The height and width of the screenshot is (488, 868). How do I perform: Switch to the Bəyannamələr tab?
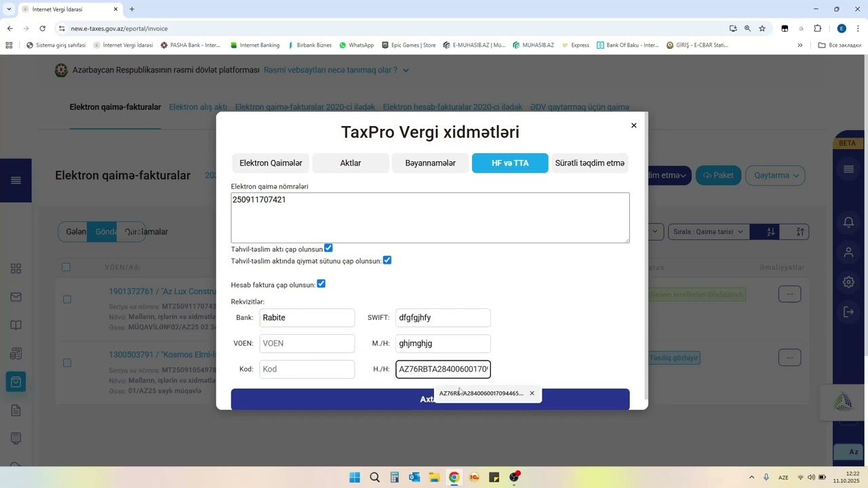click(430, 163)
